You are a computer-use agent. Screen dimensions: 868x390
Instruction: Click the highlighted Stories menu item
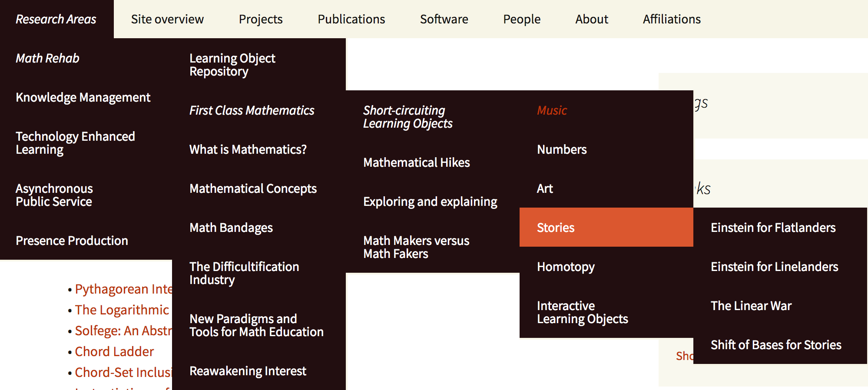(556, 228)
